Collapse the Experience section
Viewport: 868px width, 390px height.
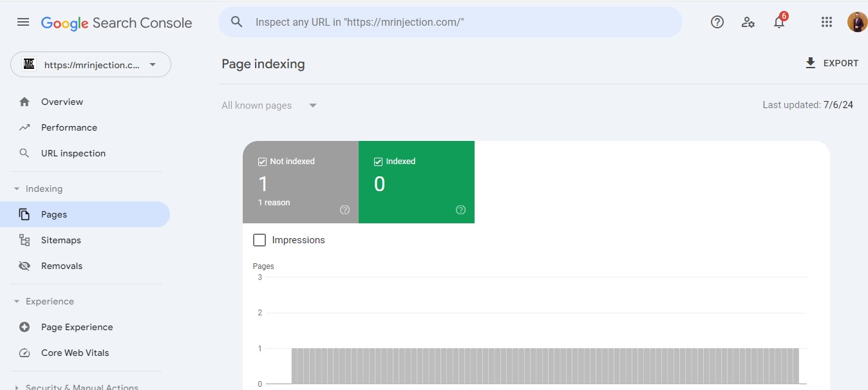(17, 301)
